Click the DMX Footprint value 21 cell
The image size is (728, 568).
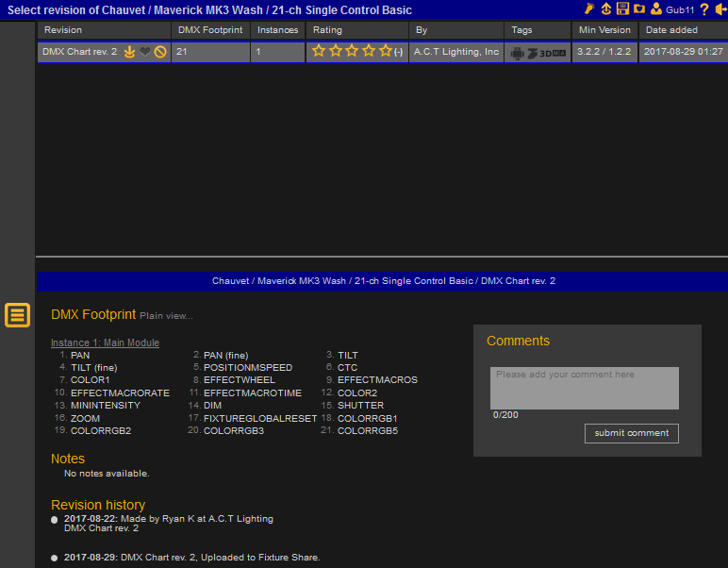(211, 52)
